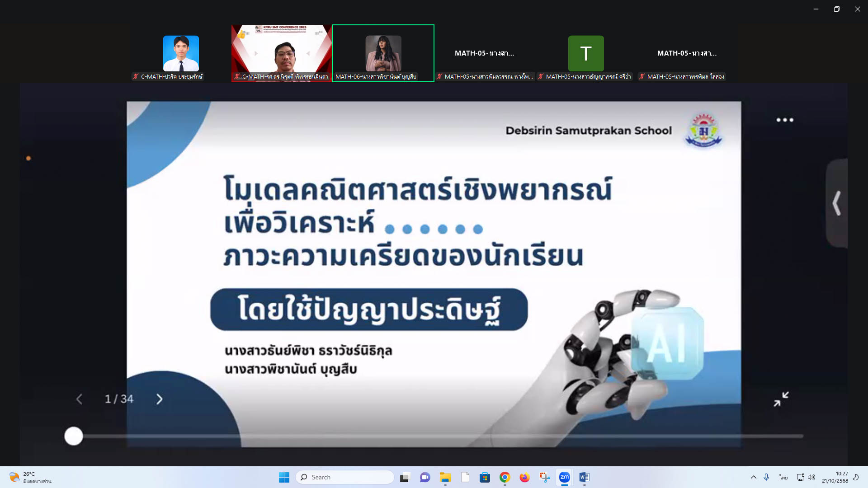Open volume control in system tray
This screenshot has width=868, height=488.
(x=811, y=477)
